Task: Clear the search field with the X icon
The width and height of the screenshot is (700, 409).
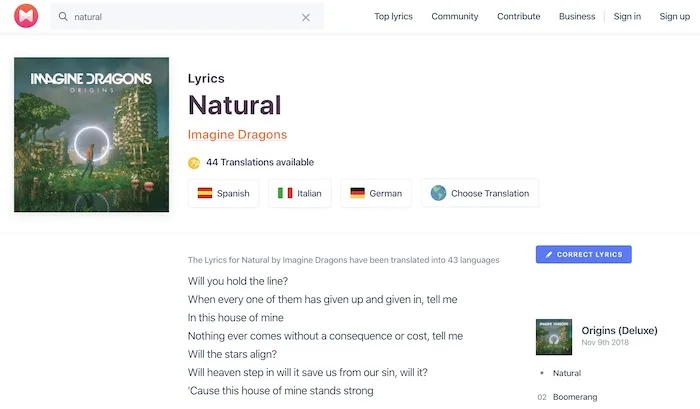Action: tap(306, 17)
